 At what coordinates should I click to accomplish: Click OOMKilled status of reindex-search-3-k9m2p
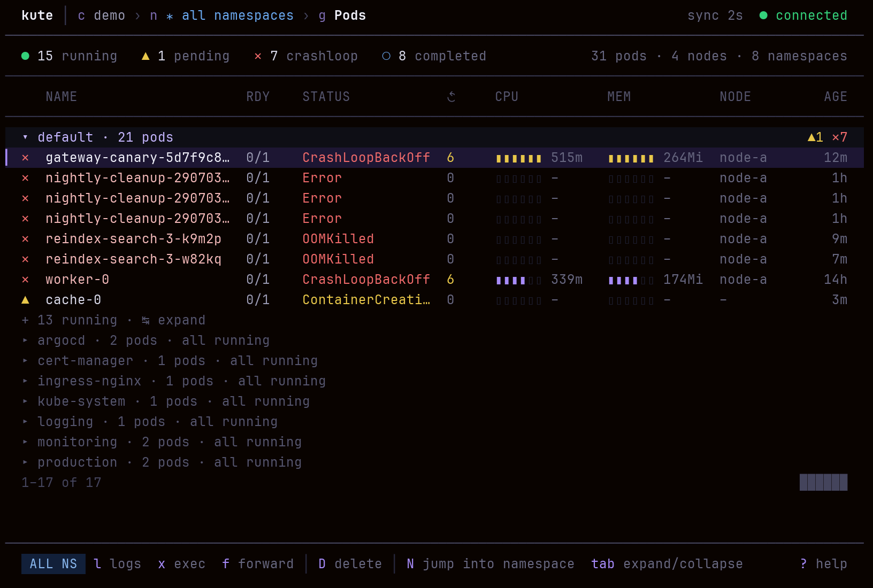[338, 239]
